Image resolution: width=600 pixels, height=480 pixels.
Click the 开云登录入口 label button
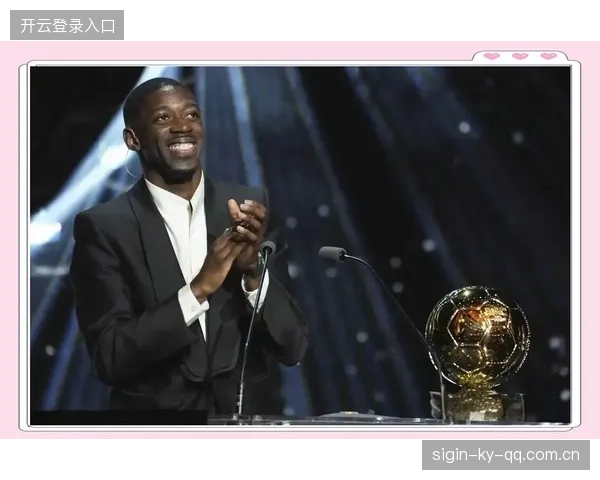pyautogui.click(x=67, y=25)
